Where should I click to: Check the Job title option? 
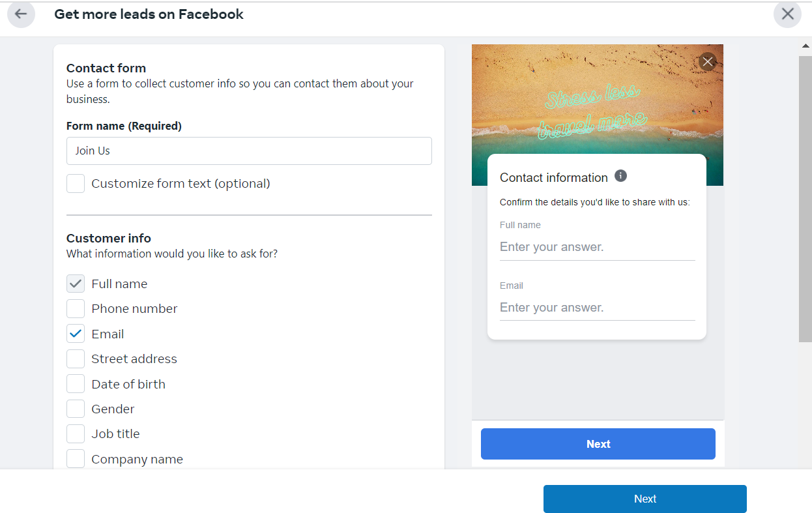click(x=76, y=434)
